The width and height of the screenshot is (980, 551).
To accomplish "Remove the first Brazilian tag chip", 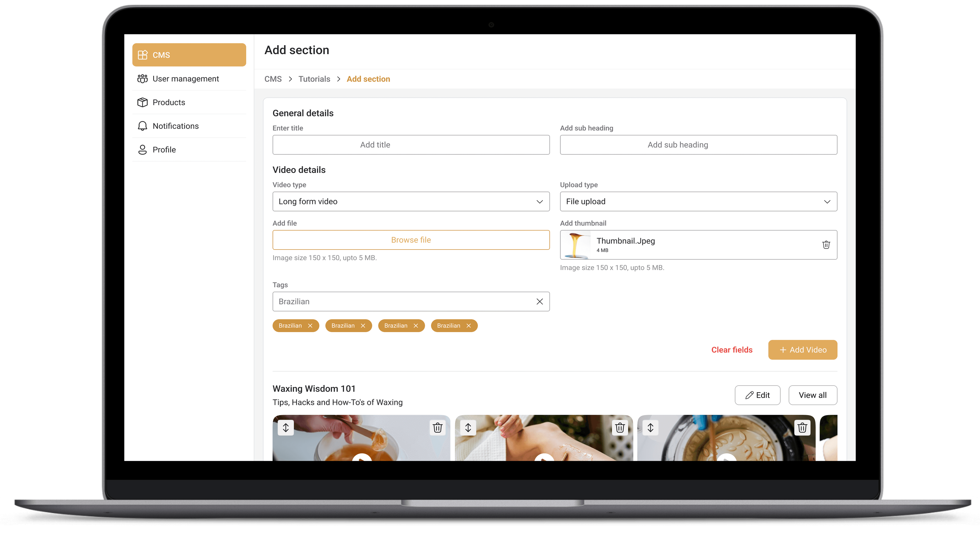I will pos(310,325).
